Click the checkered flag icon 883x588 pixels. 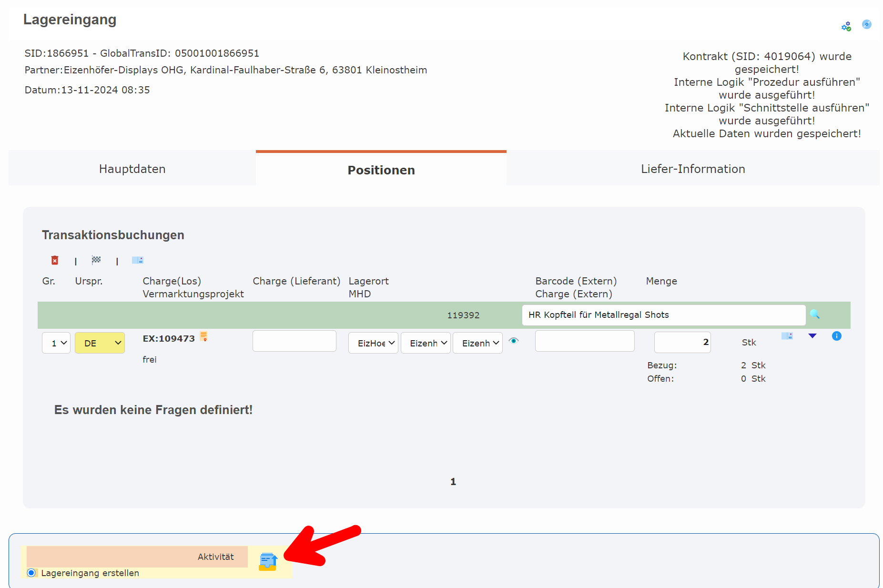(x=96, y=260)
